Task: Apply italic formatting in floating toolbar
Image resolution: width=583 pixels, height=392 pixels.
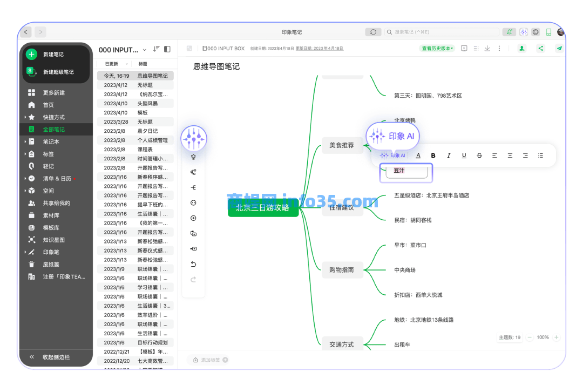Action: (449, 156)
